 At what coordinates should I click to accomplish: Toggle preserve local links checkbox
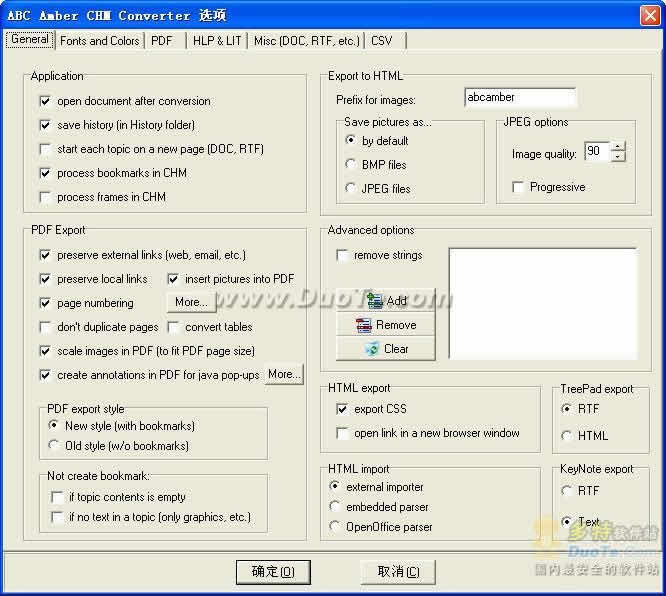point(45,279)
